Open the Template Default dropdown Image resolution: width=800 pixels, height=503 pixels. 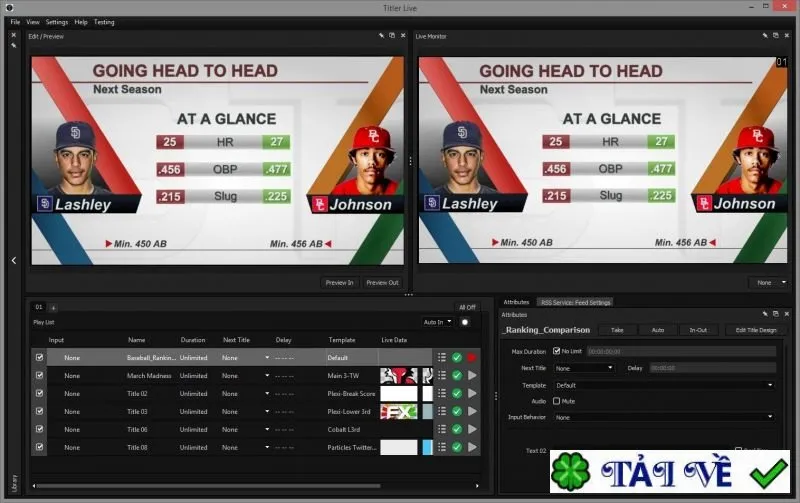click(x=665, y=385)
